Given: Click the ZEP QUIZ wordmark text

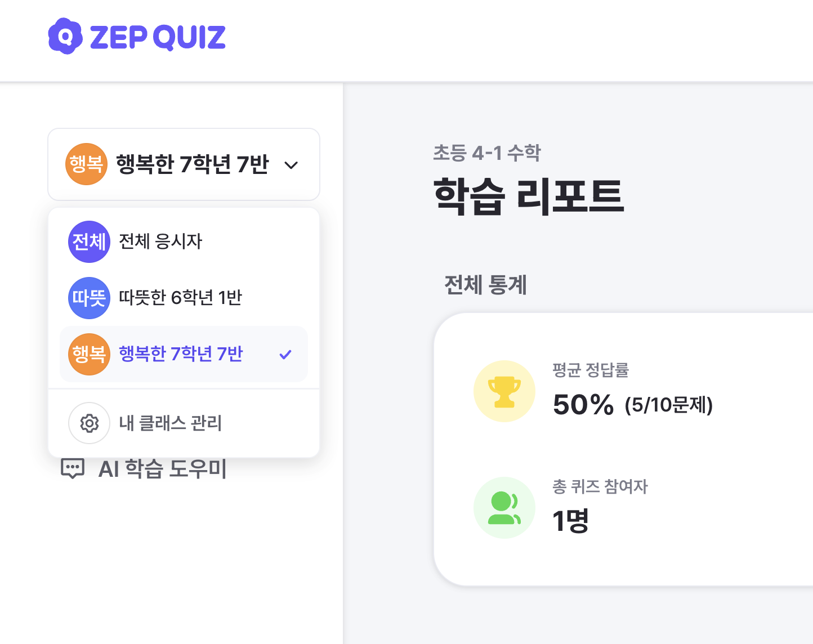Looking at the screenshot, I should [x=158, y=37].
